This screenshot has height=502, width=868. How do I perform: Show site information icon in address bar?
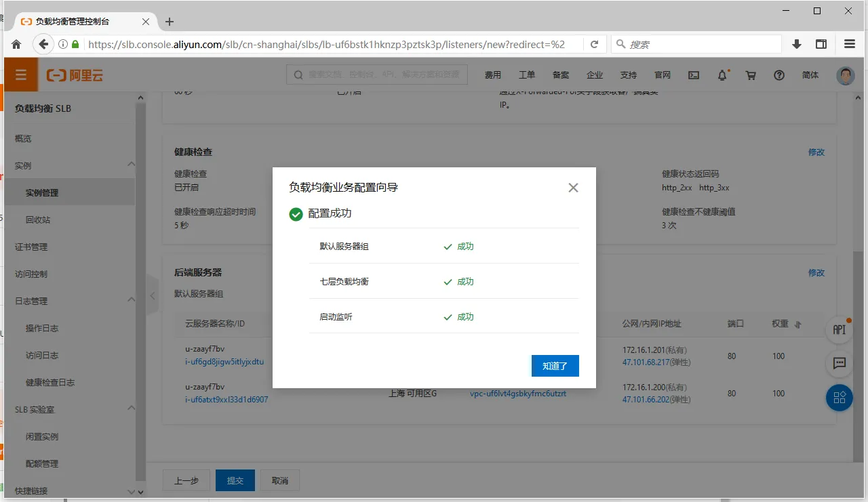pyautogui.click(x=62, y=44)
